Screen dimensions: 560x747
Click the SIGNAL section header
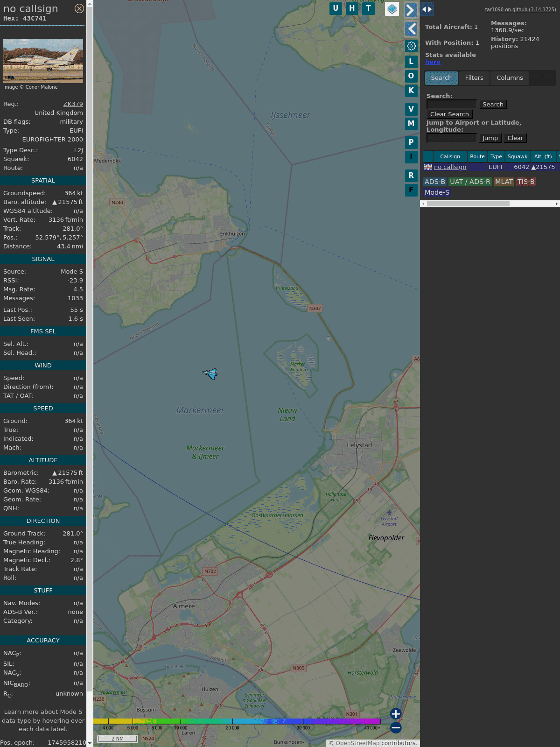click(x=43, y=259)
